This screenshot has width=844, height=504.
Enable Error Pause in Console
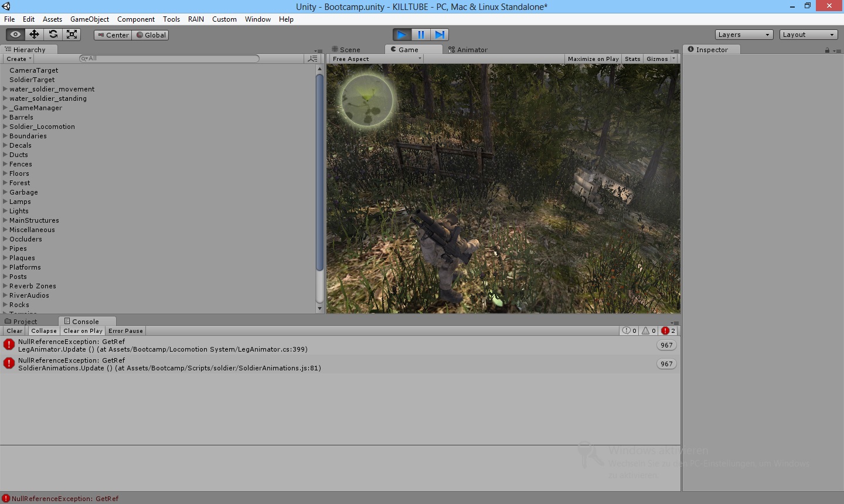point(125,331)
